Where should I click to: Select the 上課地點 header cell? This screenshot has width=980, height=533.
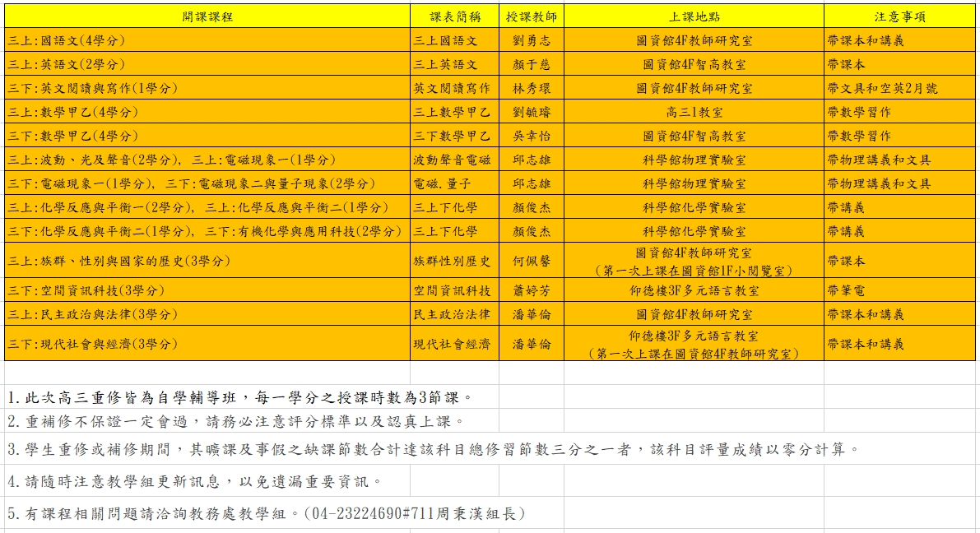pos(694,16)
